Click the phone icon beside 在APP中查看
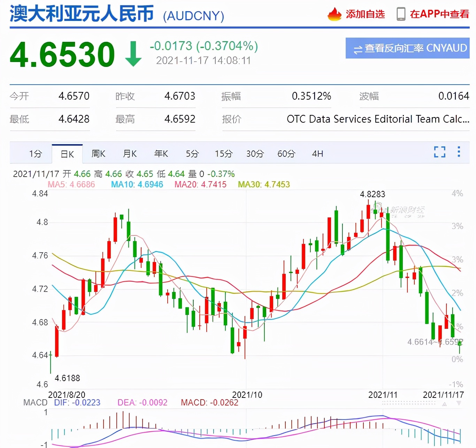Screen dimensions: 476x448 (x=401, y=14)
